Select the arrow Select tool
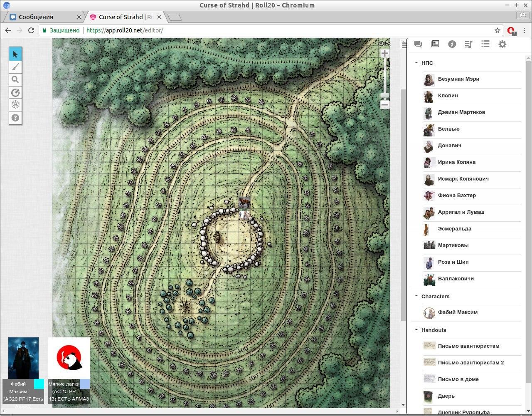The width and height of the screenshot is (532, 416). (x=15, y=54)
